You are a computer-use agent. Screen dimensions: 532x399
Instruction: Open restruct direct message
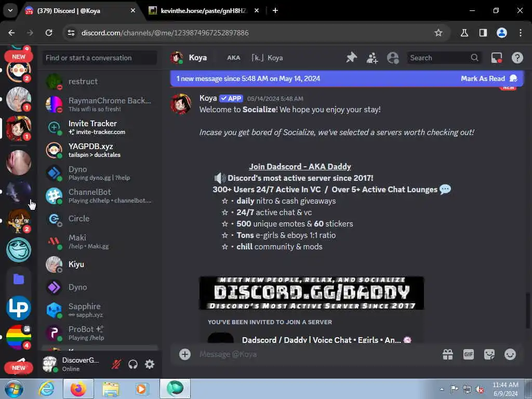click(x=99, y=82)
